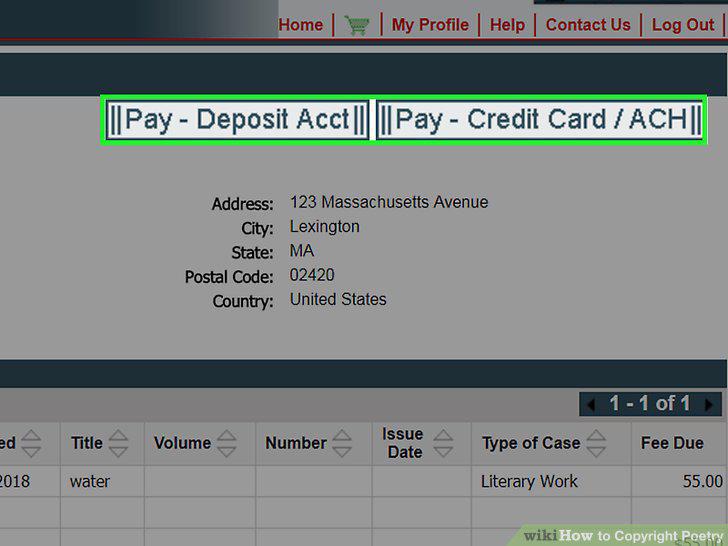
Task: Click the Volume column header
Action: tap(182, 443)
